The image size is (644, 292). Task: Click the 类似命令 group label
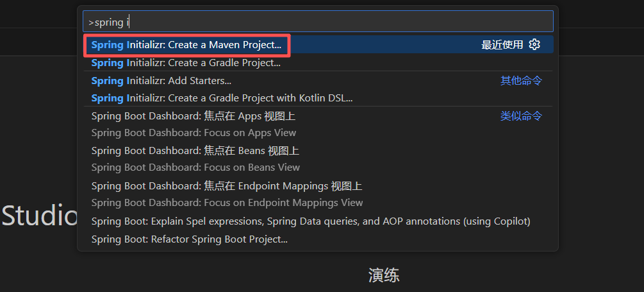click(521, 116)
